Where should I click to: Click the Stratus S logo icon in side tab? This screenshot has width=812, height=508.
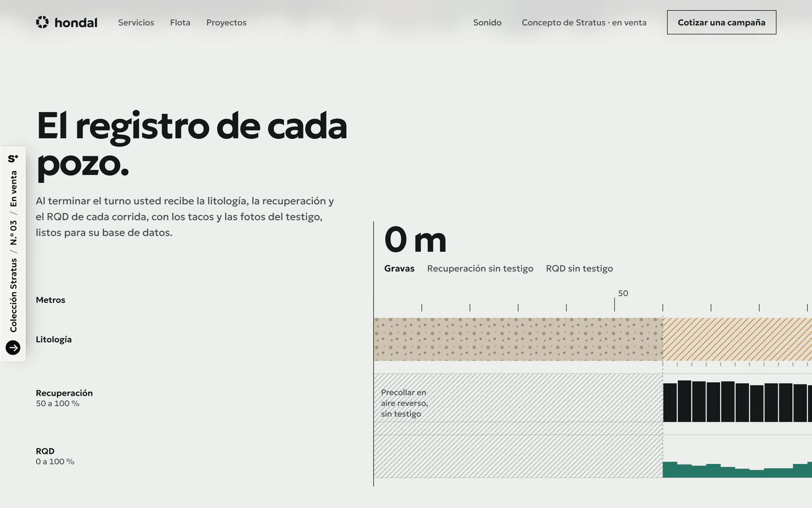(x=13, y=159)
